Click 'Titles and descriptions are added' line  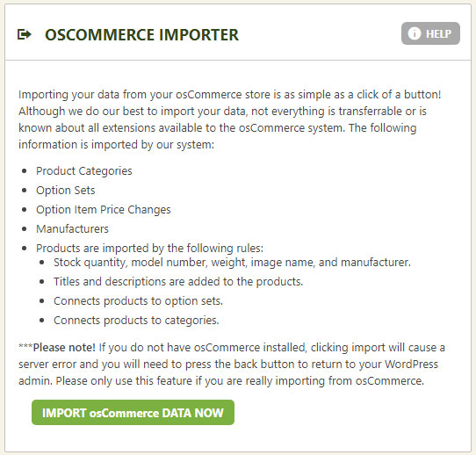pos(178,282)
